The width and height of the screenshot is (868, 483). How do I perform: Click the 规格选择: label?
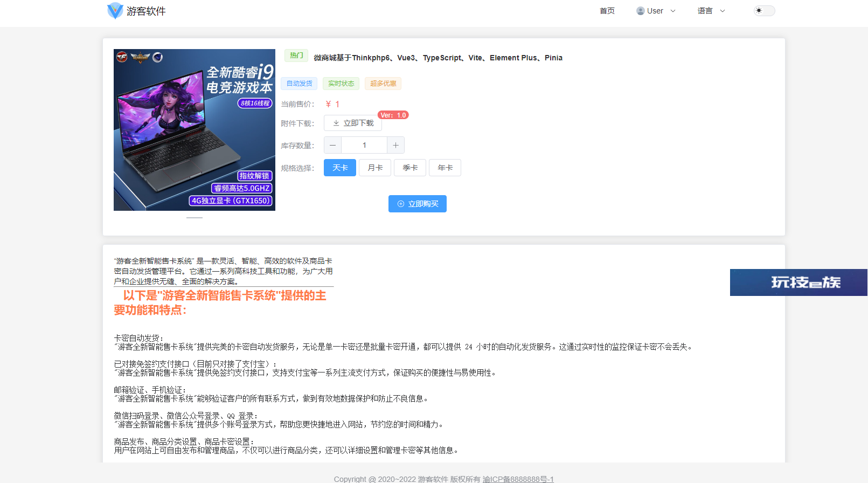297,168
